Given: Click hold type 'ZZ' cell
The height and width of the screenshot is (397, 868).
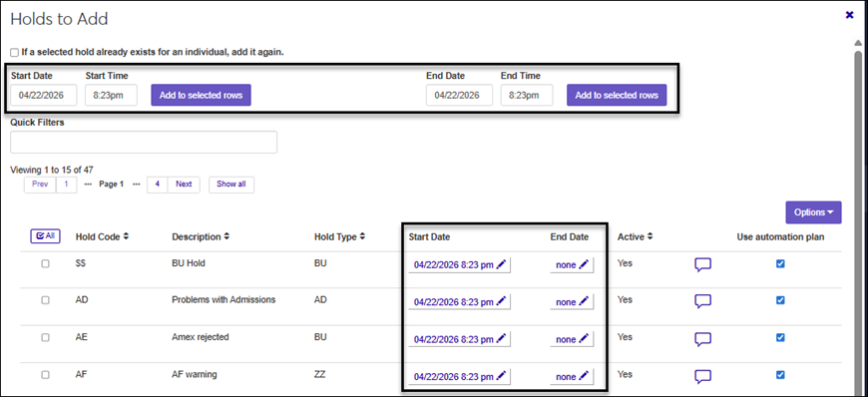Looking at the screenshot, I should [319, 375].
